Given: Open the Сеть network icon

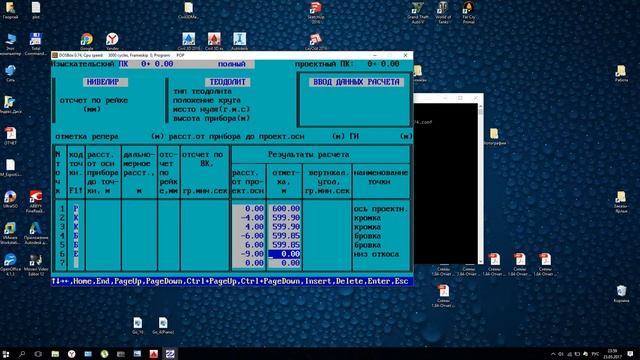Looking at the screenshot, I should click(x=10, y=73).
